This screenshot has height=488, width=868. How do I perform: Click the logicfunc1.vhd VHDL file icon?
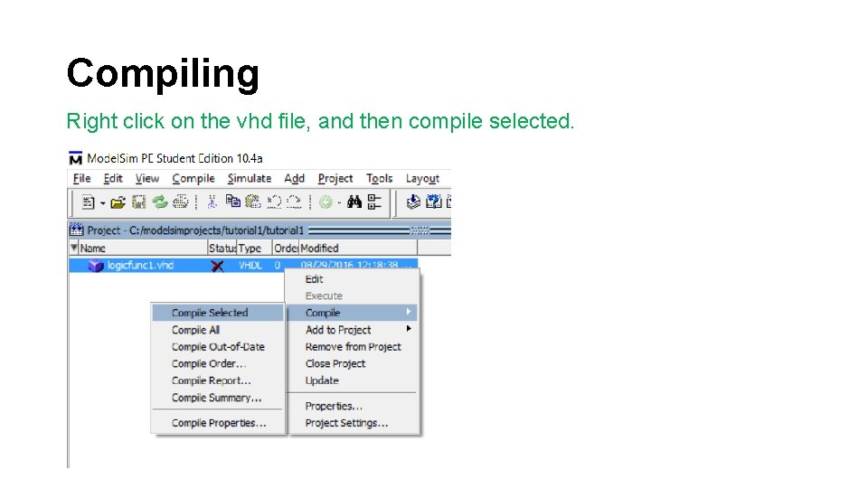click(96, 266)
